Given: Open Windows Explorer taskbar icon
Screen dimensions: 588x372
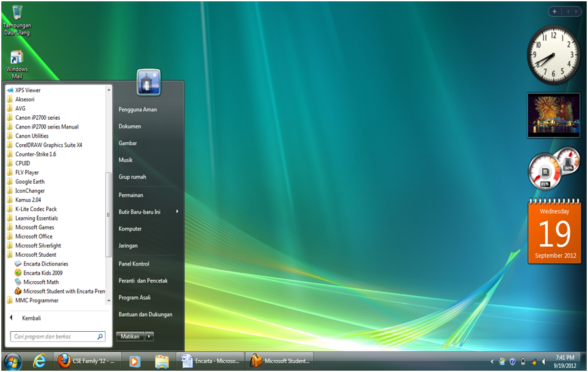Looking at the screenshot, I should 162,361.
